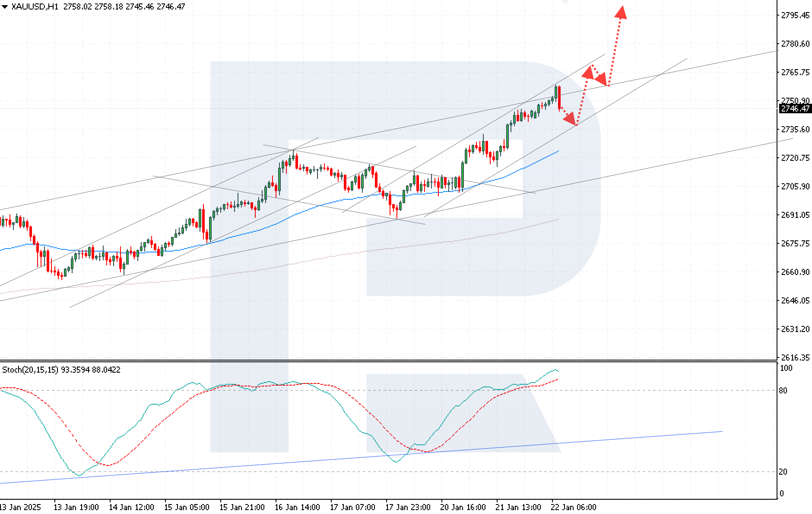Click the 2616.35 price axis label
Viewport: 812px width, 514px height.
(795, 358)
